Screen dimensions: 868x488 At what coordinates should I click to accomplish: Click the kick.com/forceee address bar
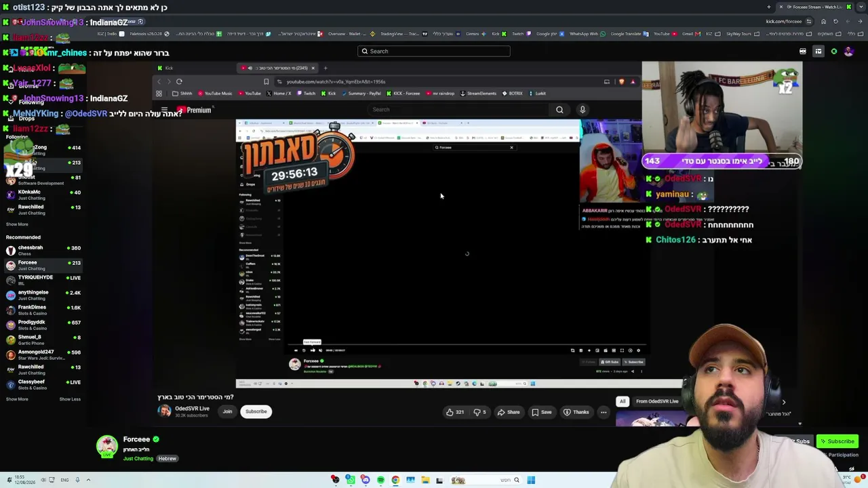click(x=785, y=21)
